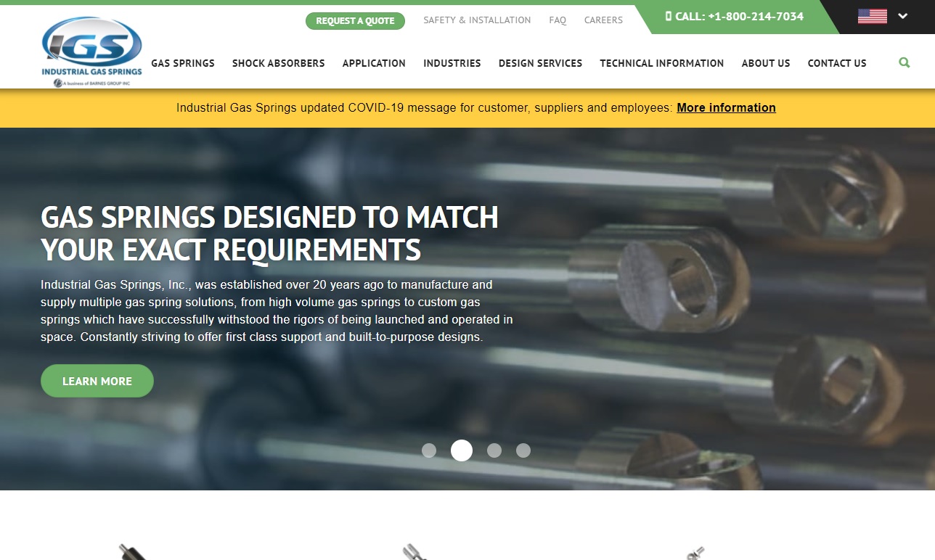Open the COVID-19 More information link

(x=725, y=107)
